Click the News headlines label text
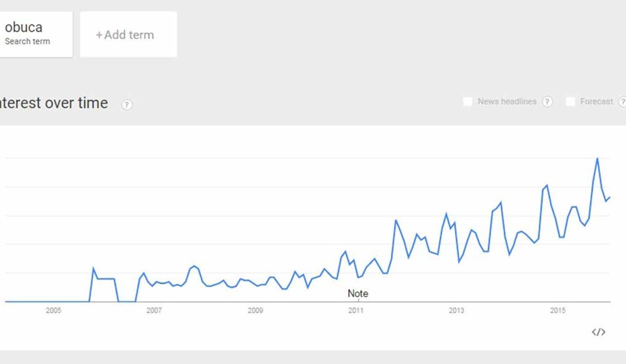The image size is (626, 364). tap(507, 102)
